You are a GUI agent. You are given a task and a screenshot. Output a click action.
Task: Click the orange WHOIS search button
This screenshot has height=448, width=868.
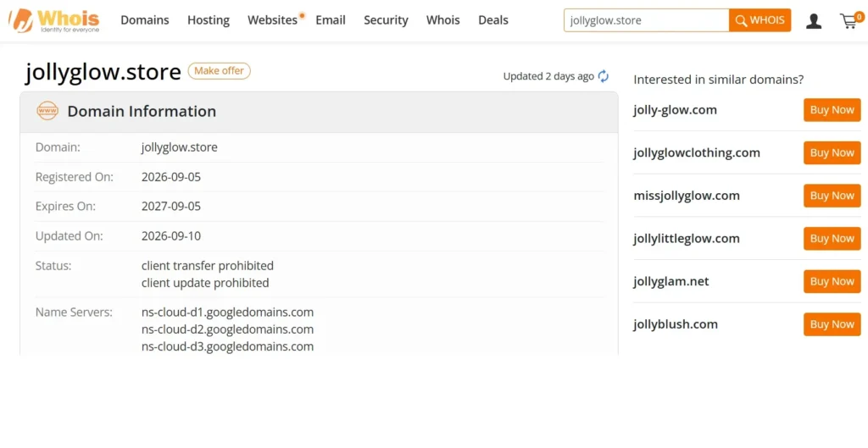(x=760, y=20)
